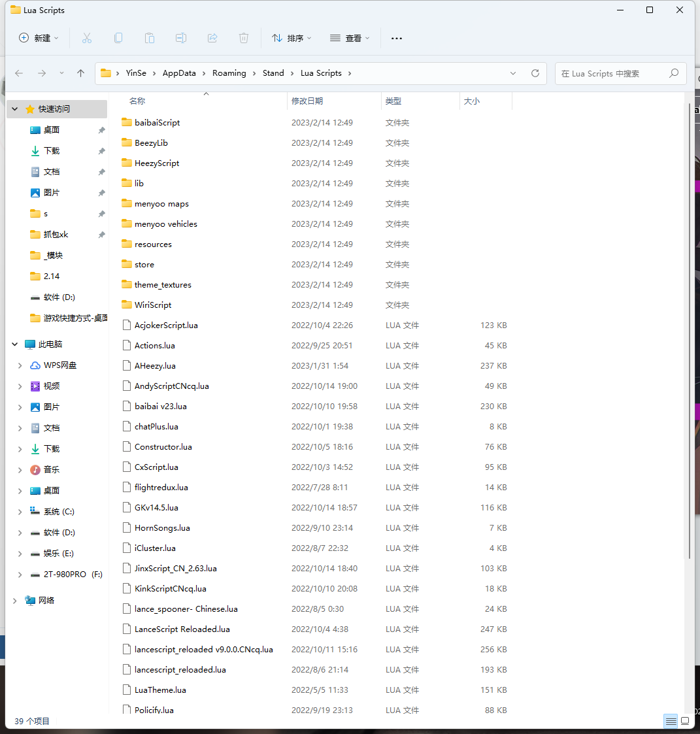700x734 pixels.
Task: Open the three-dots more options menu
Action: coord(397,38)
